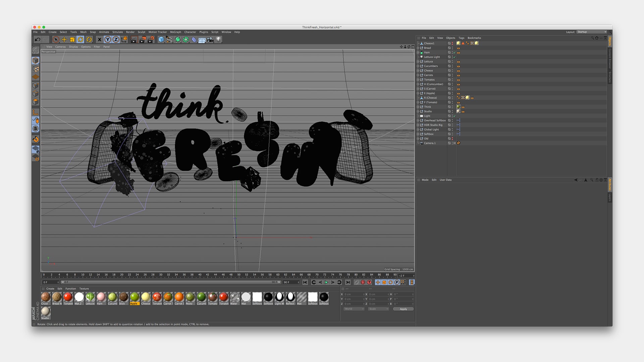Click search icon in Object Manager
The width and height of the screenshot is (644, 362).
[592, 38]
